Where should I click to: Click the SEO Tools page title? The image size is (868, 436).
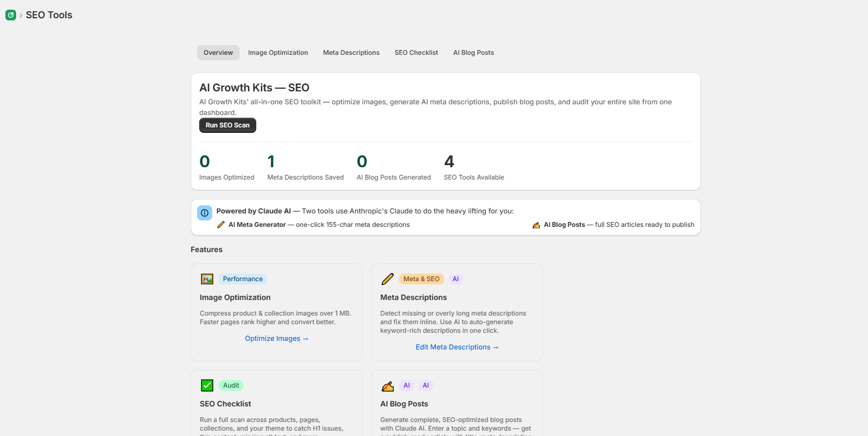(x=49, y=15)
